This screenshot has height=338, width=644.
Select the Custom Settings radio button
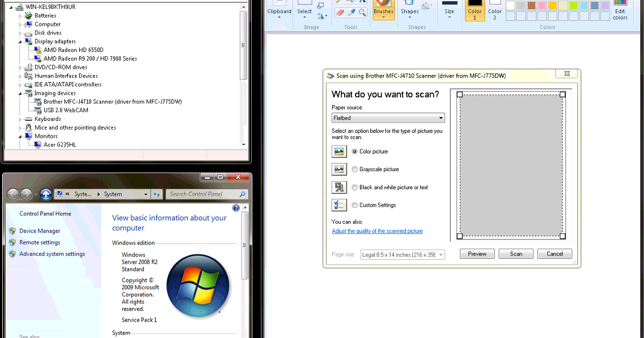[x=355, y=205]
